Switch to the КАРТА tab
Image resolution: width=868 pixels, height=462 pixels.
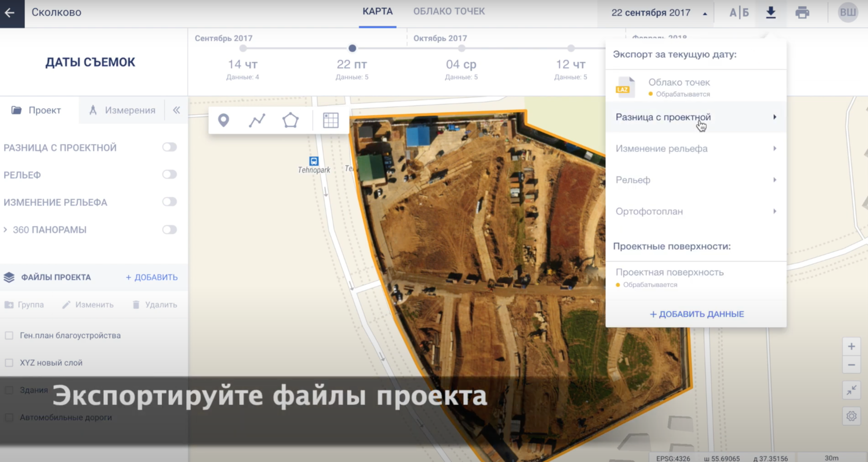tap(378, 12)
